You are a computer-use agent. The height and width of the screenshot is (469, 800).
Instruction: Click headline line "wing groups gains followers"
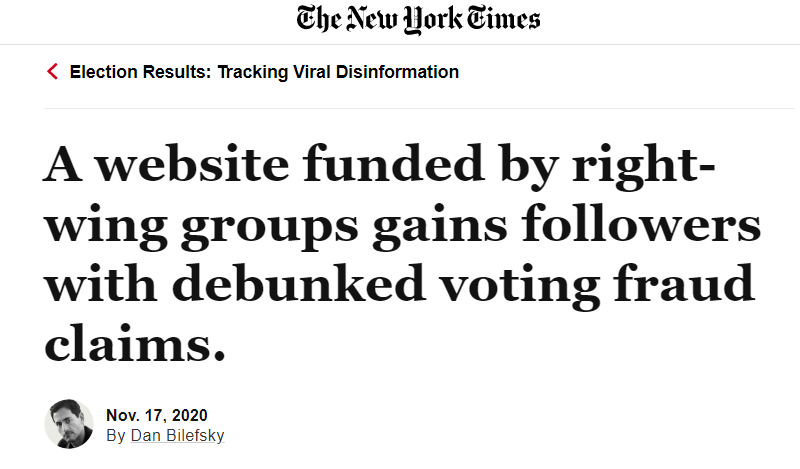click(x=402, y=225)
